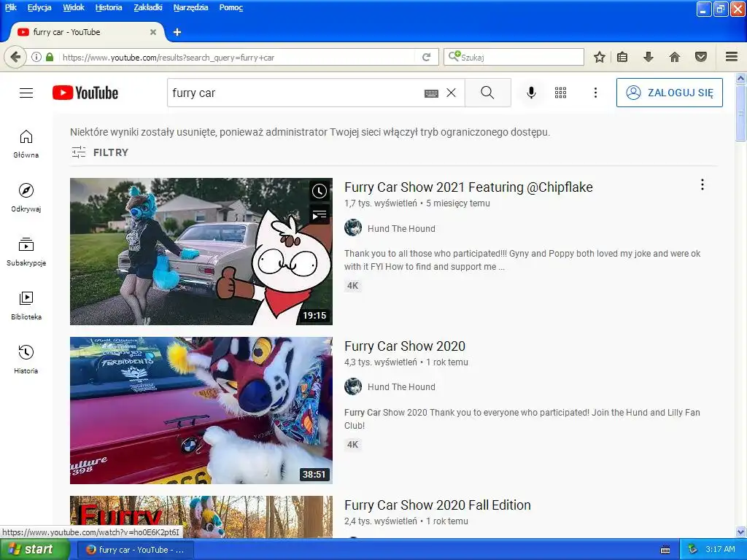Focus the Szukaj browser search box
The height and width of the screenshot is (560, 747).
point(514,57)
